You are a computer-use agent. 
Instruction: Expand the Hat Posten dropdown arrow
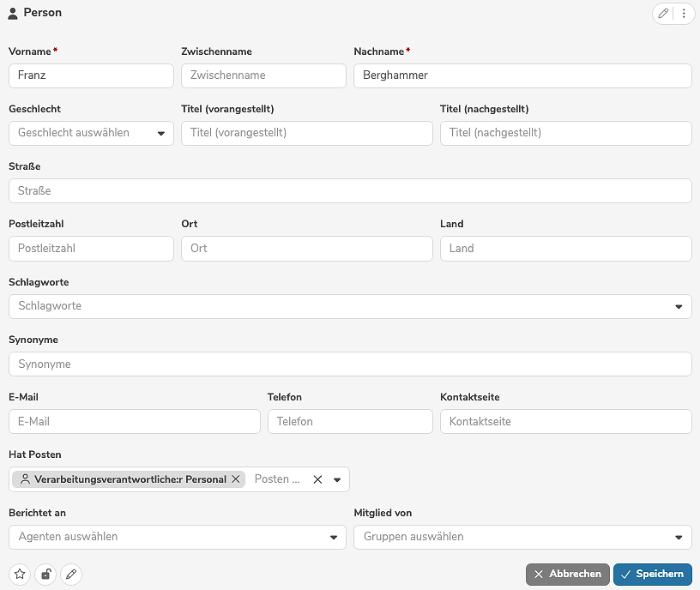(337, 479)
